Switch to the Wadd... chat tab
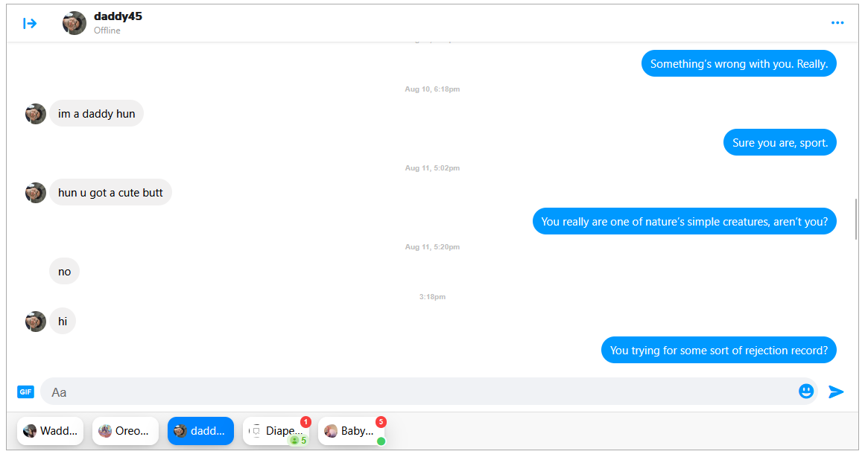This screenshot has height=460, width=868. click(51, 431)
